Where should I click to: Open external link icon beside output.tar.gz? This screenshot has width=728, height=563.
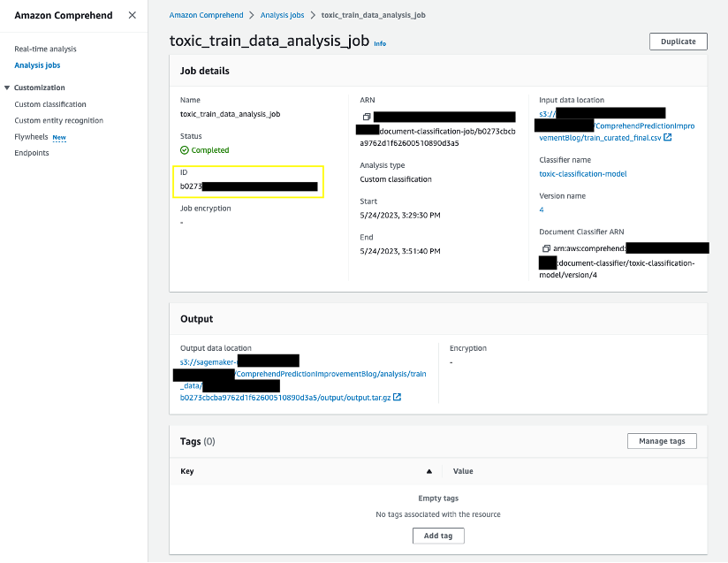click(x=397, y=397)
